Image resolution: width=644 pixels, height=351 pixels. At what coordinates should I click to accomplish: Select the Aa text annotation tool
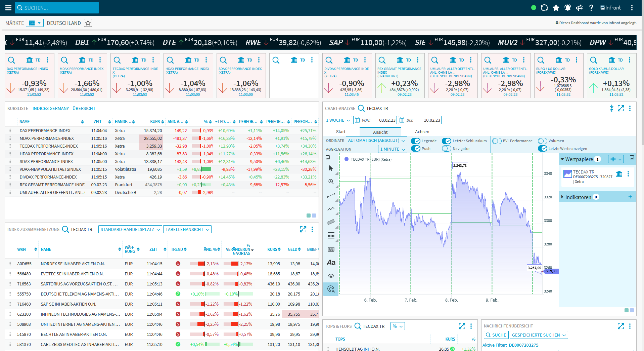click(x=331, y=263)
